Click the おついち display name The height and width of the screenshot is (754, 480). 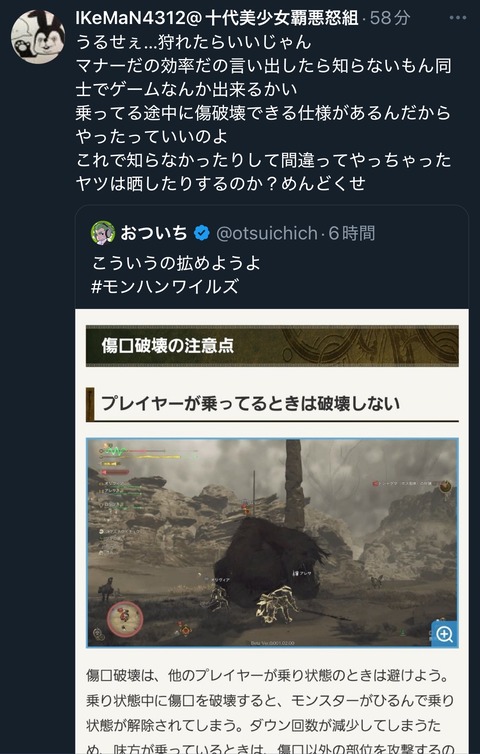(153, 233)
